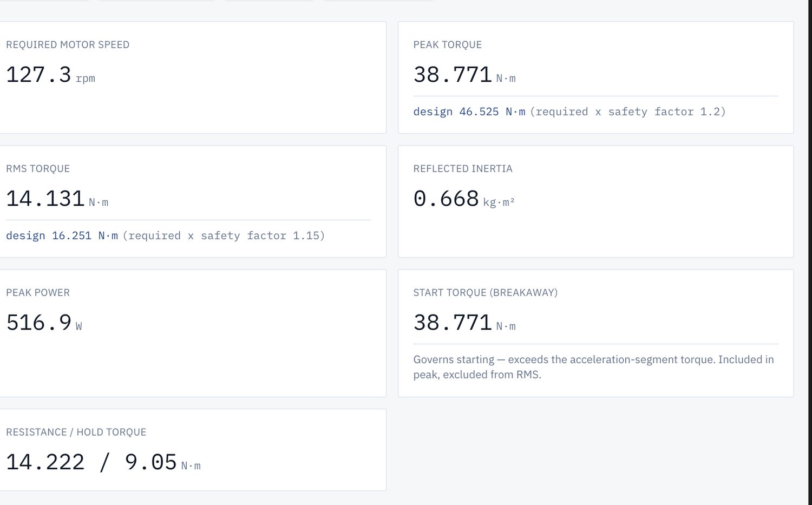Click the REFLECTED INERTIA heading
This screenshot has height=505, width=812.
[462, 169]
